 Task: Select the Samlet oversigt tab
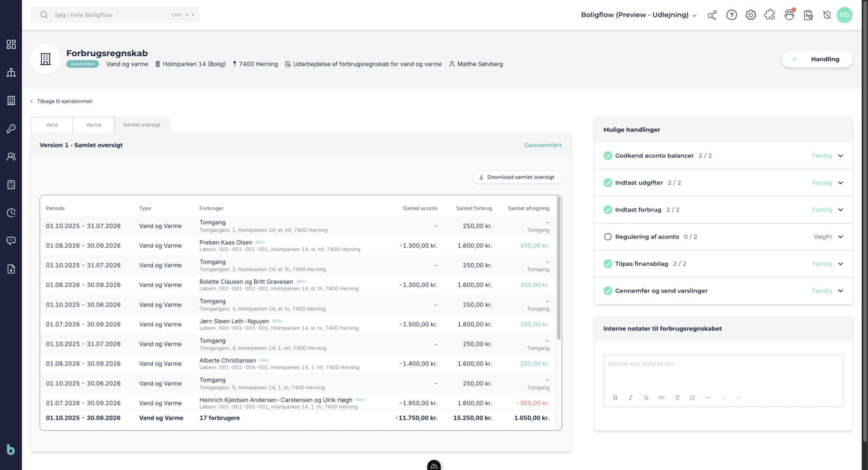click(142, 125)
